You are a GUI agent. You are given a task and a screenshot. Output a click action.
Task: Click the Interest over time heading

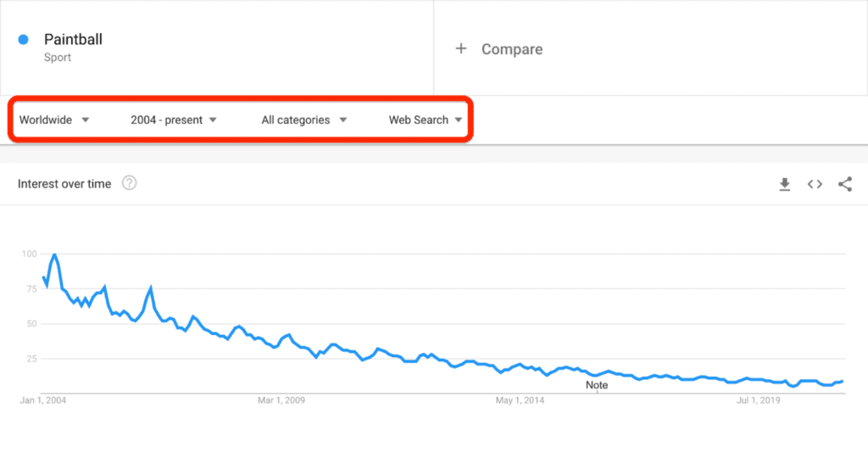(64, 184)
